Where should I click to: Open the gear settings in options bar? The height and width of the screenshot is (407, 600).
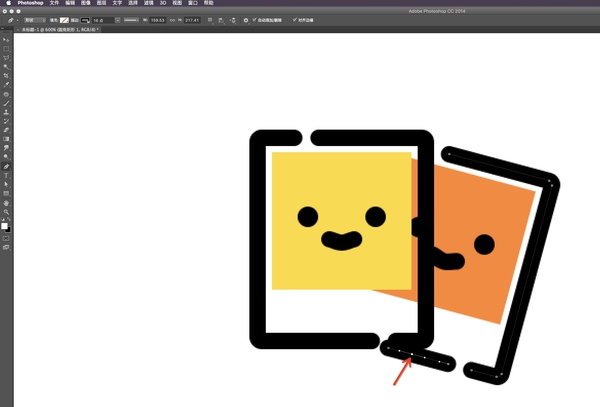(246, 20)
